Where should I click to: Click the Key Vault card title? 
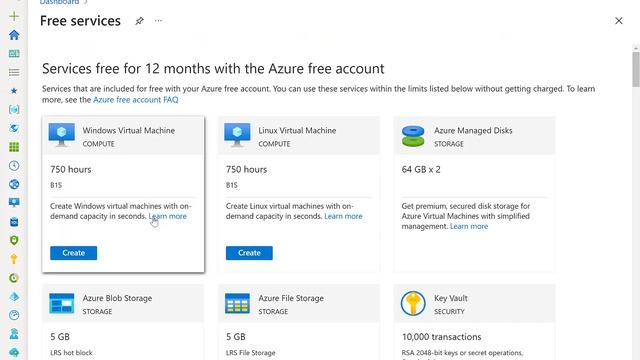point(451,298)
